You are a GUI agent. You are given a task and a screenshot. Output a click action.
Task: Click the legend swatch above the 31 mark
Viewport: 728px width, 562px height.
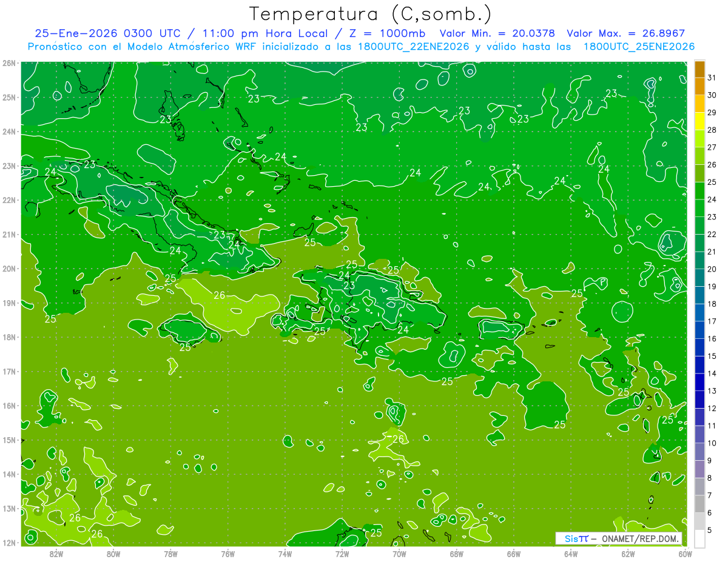point(699,69)
